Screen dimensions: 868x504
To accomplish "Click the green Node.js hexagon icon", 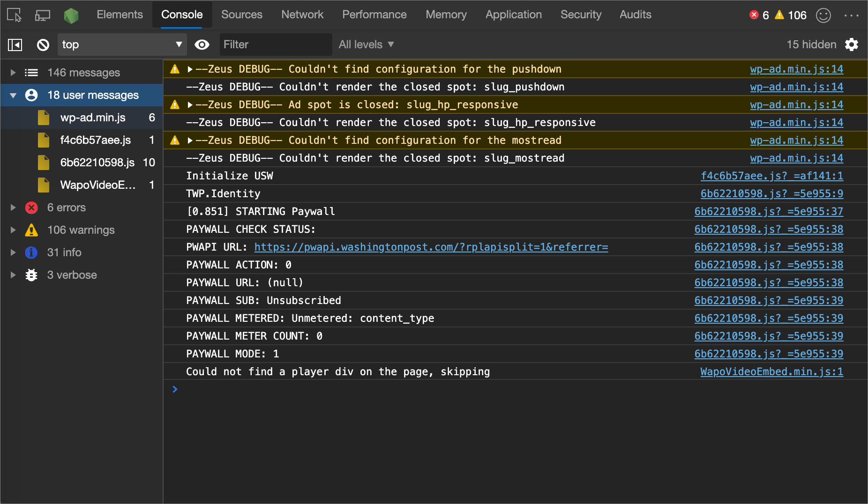I will coord(71,15).
